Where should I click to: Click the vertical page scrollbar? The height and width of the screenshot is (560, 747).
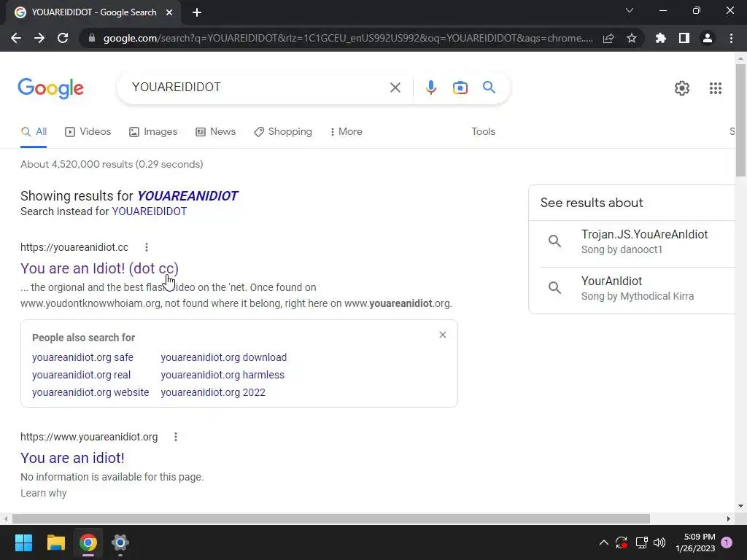pyautogui.click(x=741, y=119)
